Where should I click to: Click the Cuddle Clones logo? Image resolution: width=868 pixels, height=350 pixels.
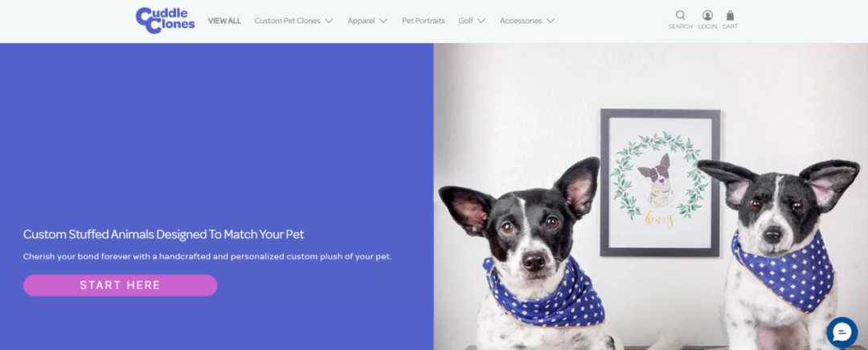[165, 20]
